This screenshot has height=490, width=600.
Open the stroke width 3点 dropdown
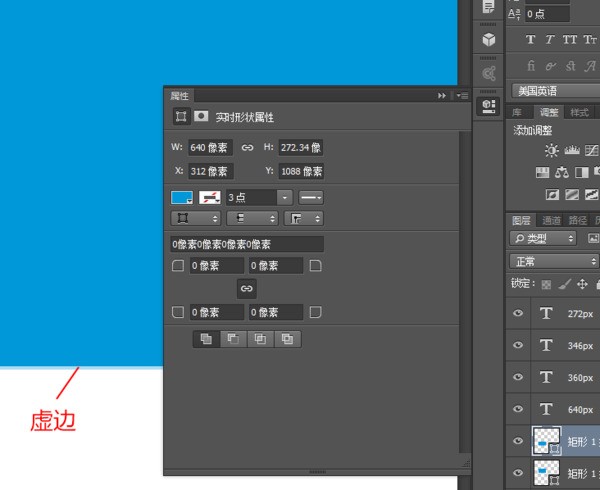285,198
